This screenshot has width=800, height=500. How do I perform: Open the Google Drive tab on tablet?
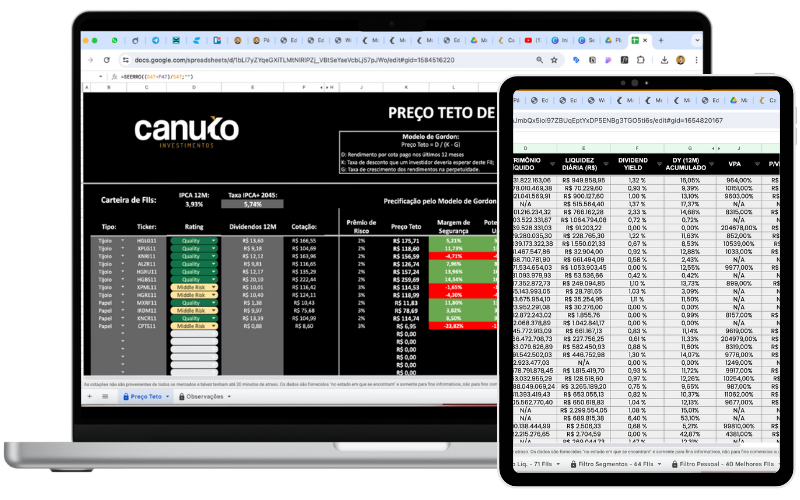click(x=735, y=100)
